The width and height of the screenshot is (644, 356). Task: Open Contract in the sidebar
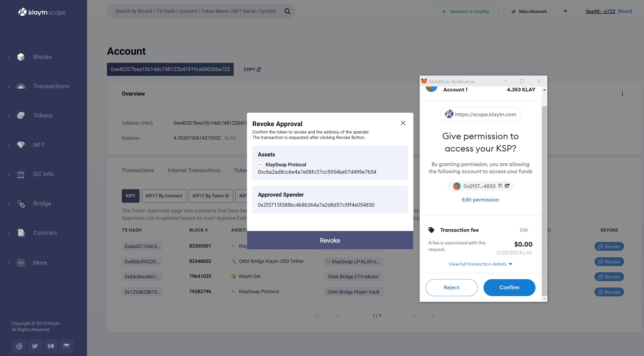point(45,233)
